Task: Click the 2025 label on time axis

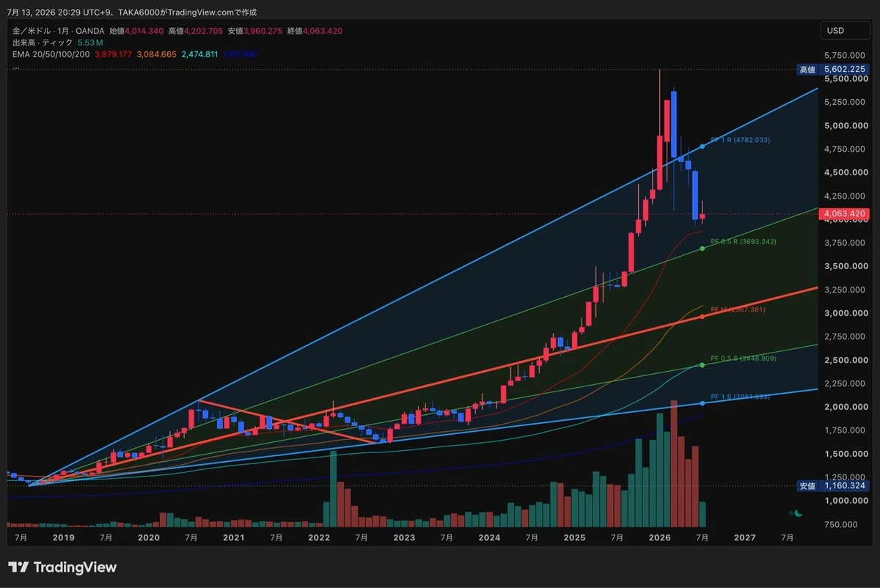Action: coord(574,537)
